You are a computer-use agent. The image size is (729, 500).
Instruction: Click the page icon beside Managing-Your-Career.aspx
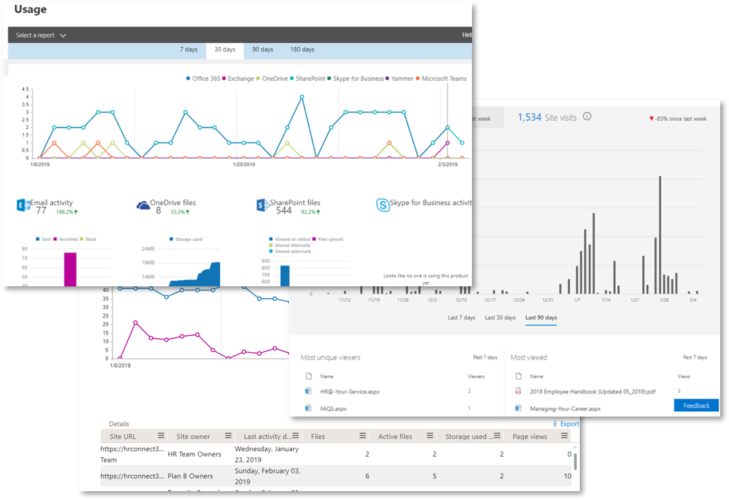click(518, 408)
